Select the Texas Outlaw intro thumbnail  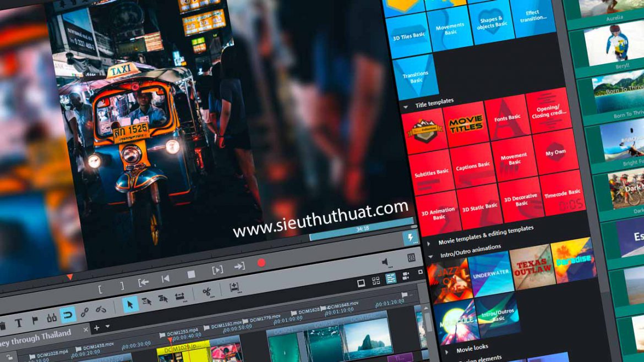point(532,267)
